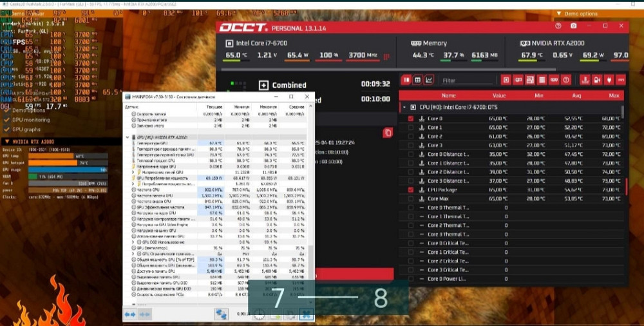
Task: Collapse the NVIDIA RTX A2000 FurMark panel
Action: 7,142
